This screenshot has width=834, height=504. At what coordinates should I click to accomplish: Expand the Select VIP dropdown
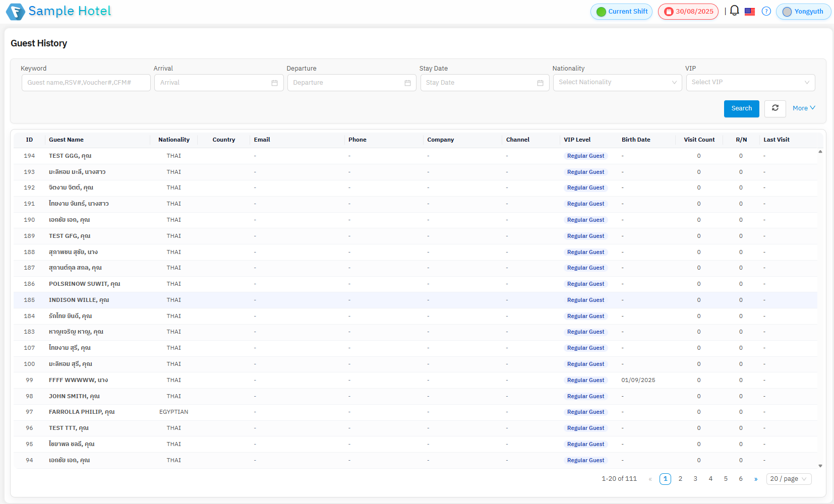pos(750,83)
